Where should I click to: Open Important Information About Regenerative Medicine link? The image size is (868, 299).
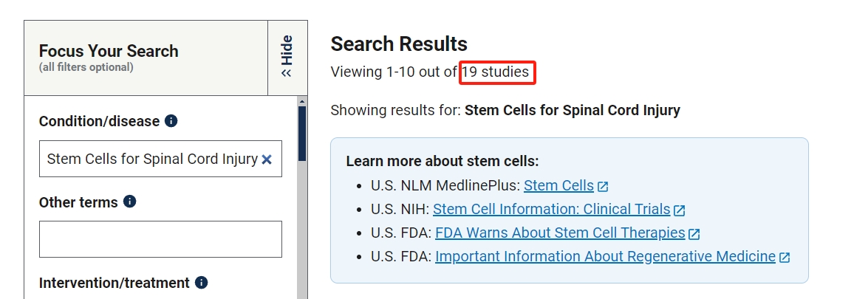[605, 257]
